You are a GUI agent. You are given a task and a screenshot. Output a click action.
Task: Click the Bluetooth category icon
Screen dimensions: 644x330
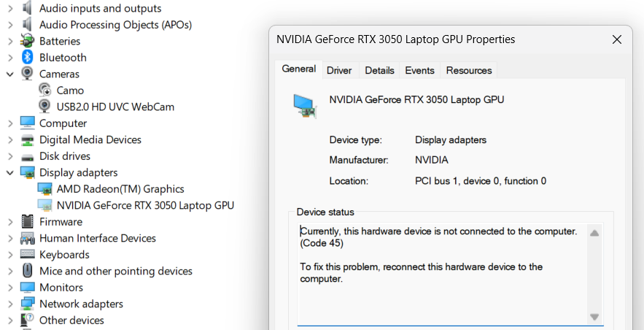(28, 58)
